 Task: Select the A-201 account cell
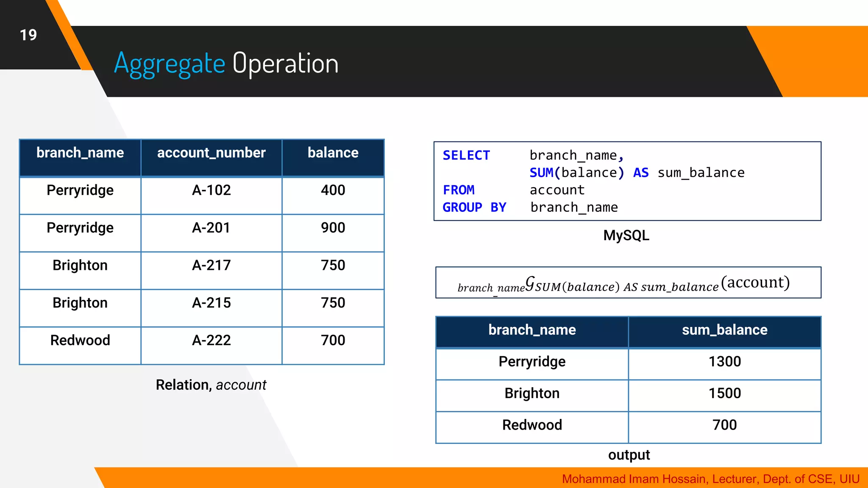pos(211,228)
